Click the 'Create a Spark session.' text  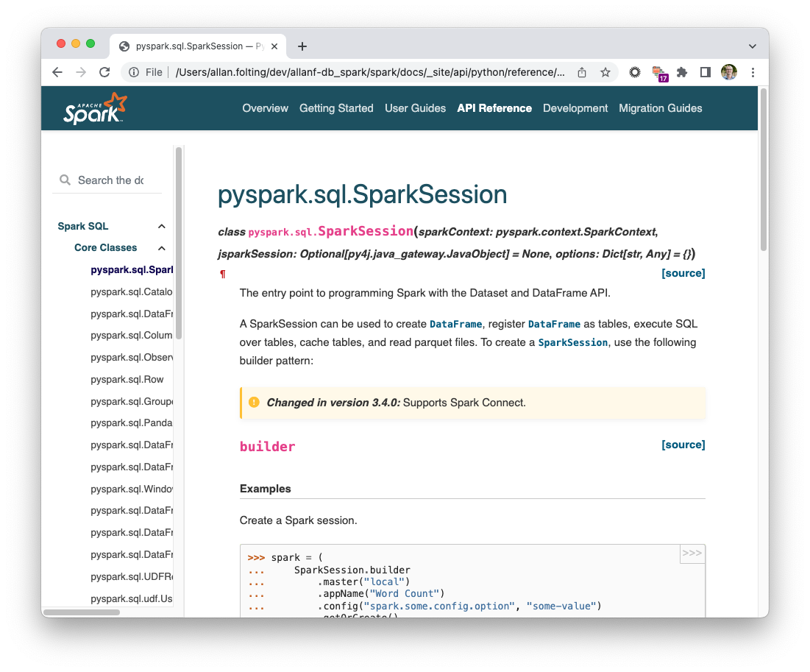tap(298, 520)
